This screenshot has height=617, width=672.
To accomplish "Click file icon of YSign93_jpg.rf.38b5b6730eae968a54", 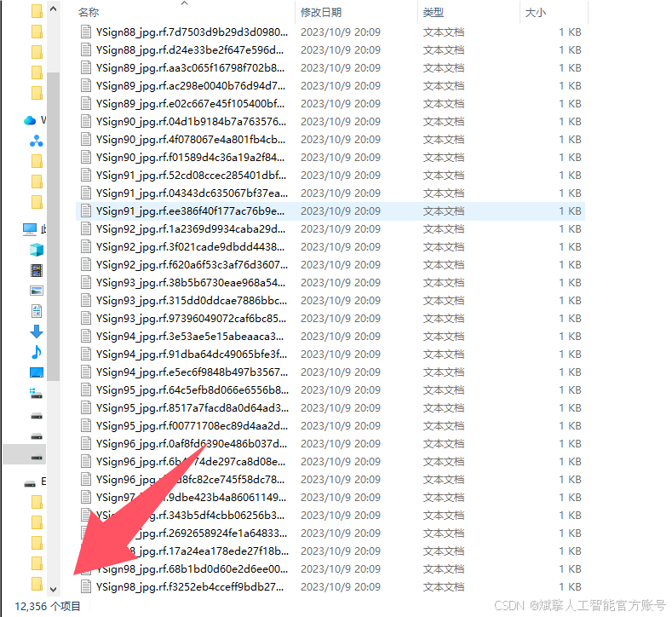I will (86, 283).
